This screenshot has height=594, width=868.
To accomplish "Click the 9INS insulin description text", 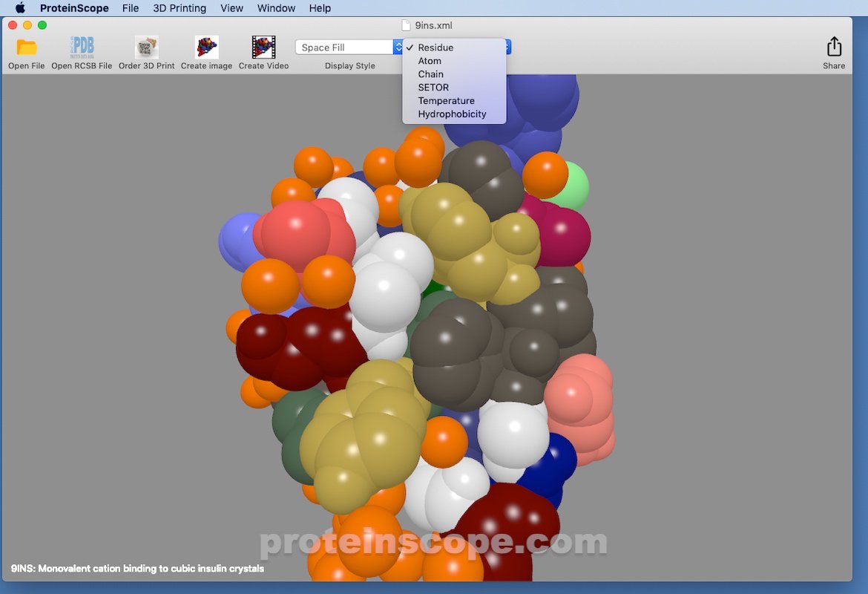I will [137, 568].
